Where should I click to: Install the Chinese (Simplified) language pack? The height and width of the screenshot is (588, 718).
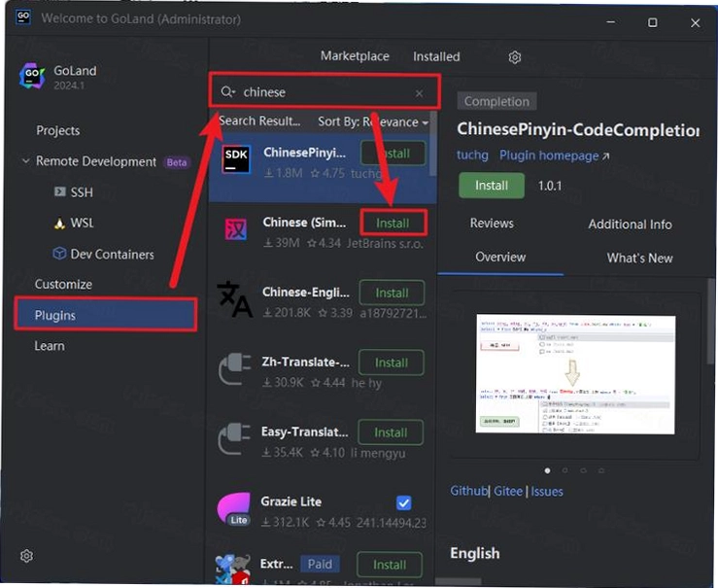[x=393, y=223]
